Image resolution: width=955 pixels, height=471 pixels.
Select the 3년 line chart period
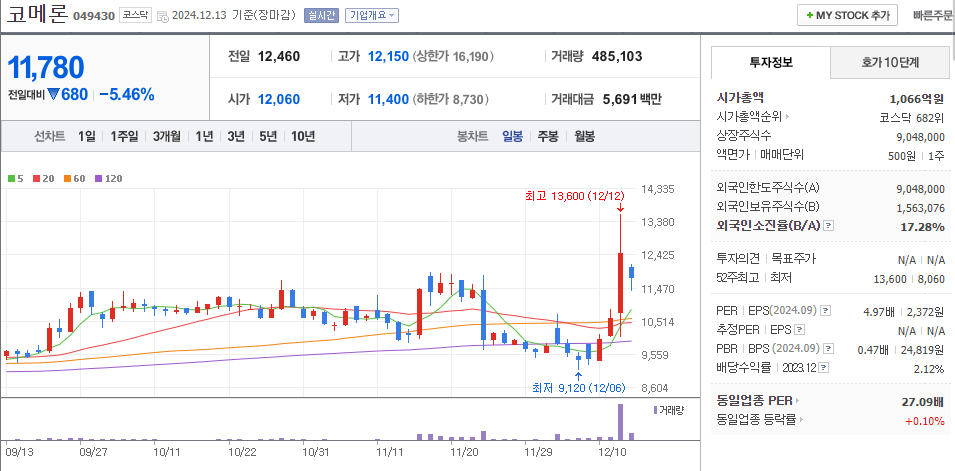pyautogui.click(x=236, y=136)
